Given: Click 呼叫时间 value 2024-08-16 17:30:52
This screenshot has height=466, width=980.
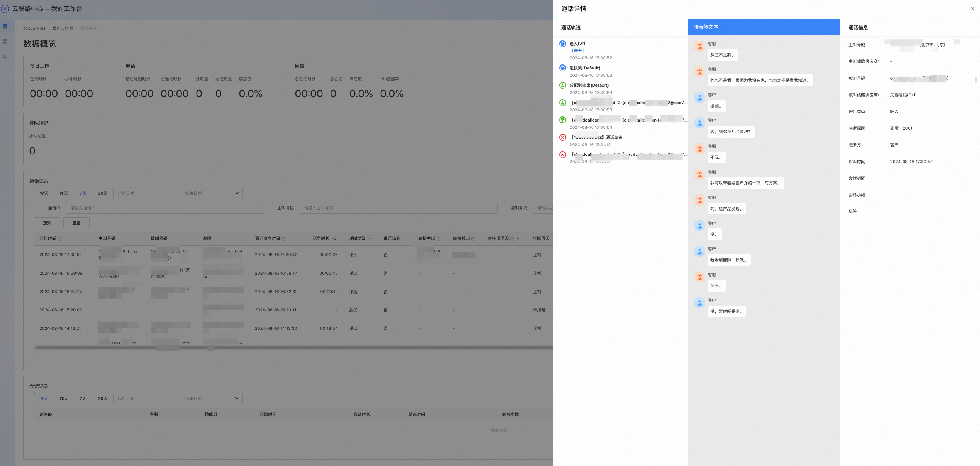Looking at the screenshot, I should pyautogui.click(x=911, y=162).
